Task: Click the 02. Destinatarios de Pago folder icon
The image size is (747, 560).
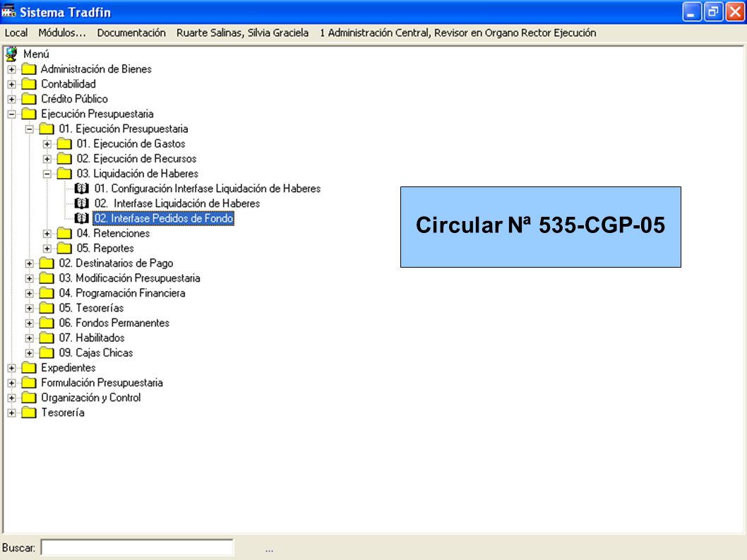Action: point(47,263)
